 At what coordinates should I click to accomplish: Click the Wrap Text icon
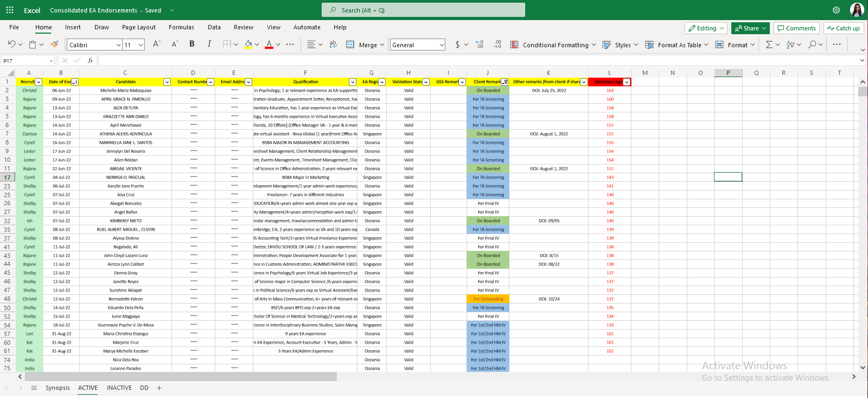click(x=333, y=45)
